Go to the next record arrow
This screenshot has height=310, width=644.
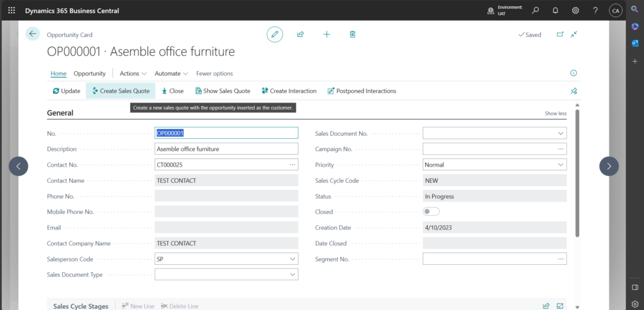point(609,166)
